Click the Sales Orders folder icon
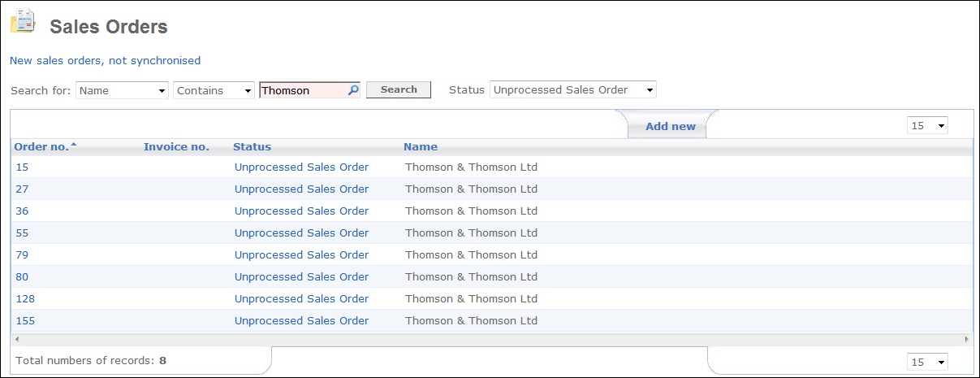The width and height of the screenshot is (980, 378). (x=23, y=20)
